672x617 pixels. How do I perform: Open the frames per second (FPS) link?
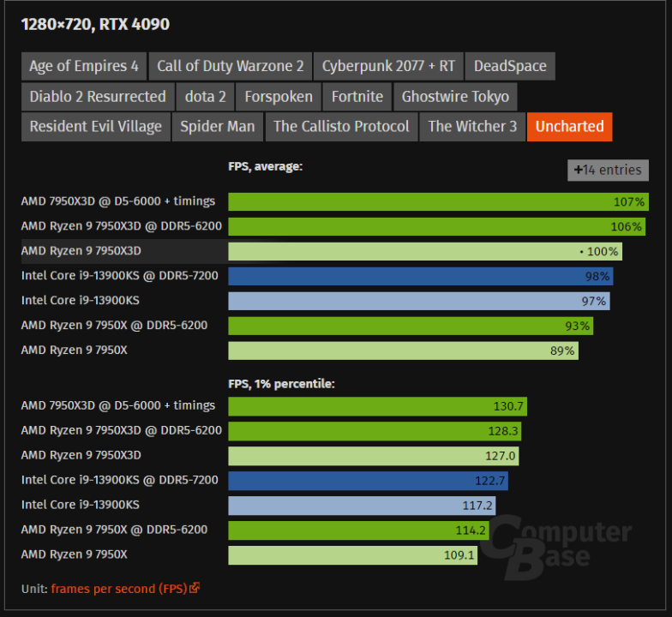[119, 589]
